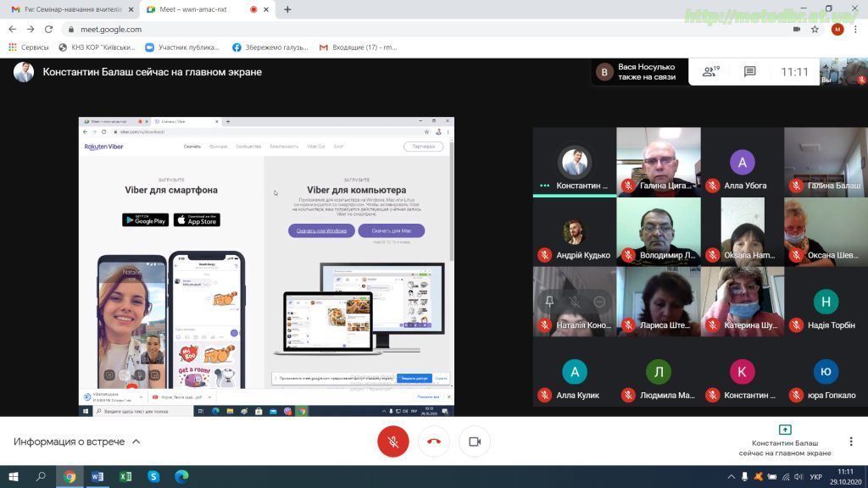
Task: Open the "Участник публика..." bookmark
Action: [x=182, y=47]
